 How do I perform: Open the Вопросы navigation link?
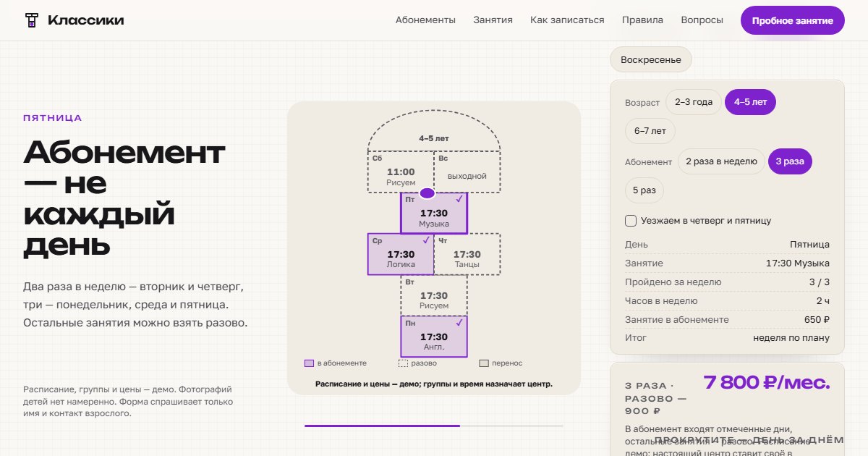point(702,20)
